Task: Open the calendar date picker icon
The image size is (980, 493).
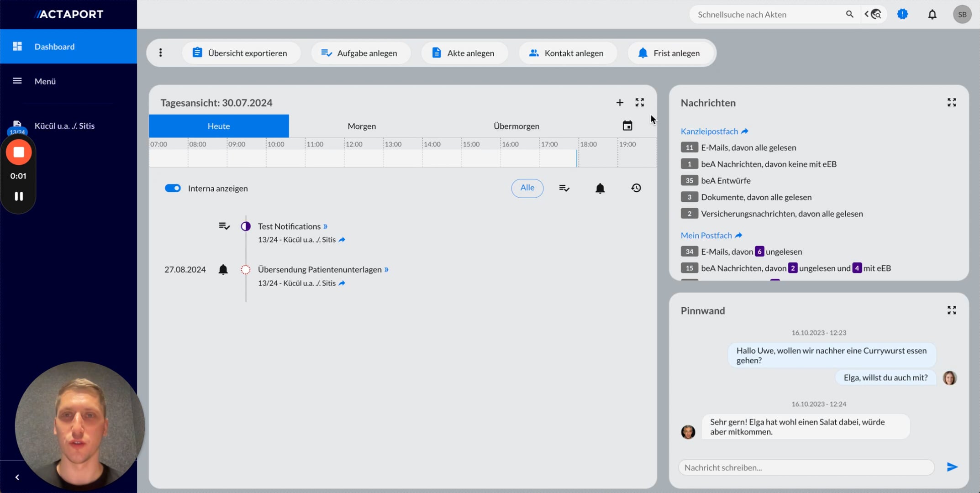Action: [x=627, y=126]
